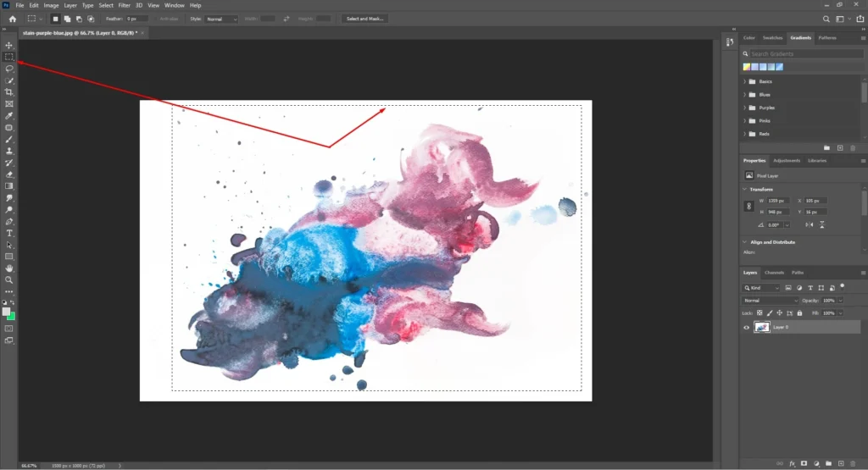Viewport: 868px width, 470px height.
Task: Open the History panel icon
Action: 730,42
